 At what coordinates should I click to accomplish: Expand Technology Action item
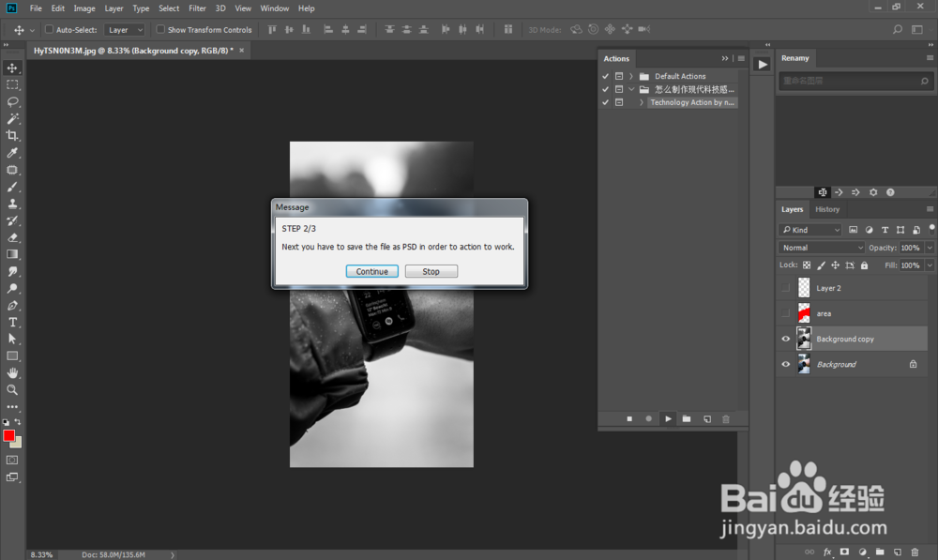[x=642, y=102]
